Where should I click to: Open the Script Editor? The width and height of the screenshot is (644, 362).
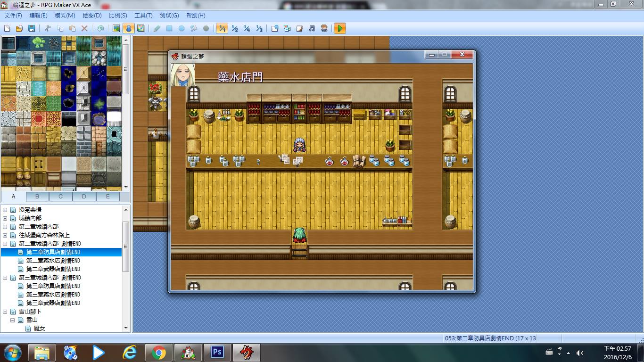point(299,29)
